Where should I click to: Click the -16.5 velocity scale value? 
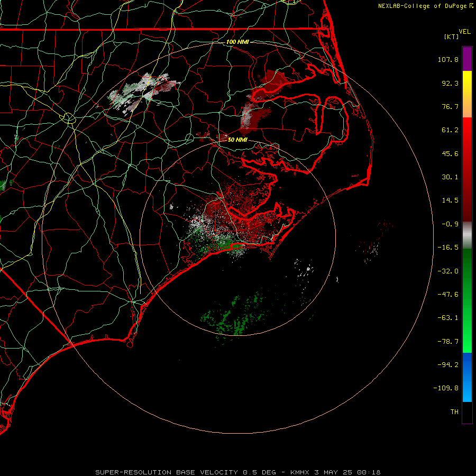[x=448, y=248]
